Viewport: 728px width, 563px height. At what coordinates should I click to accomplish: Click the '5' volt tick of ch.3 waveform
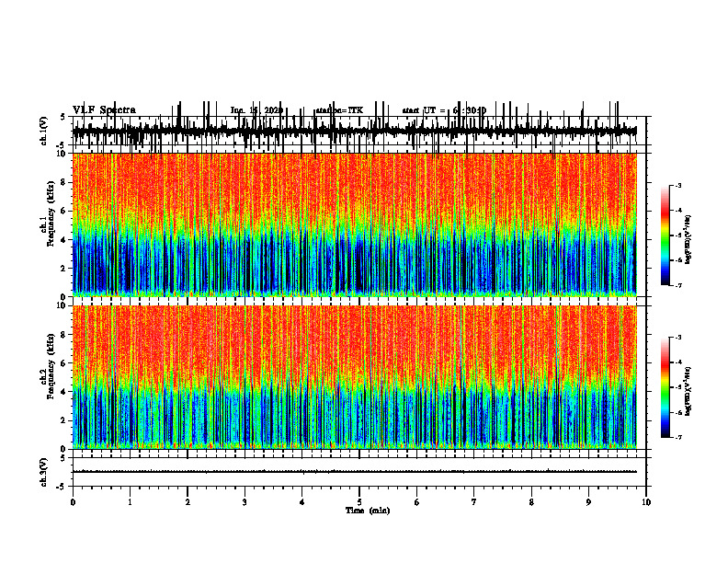(63, 458)
